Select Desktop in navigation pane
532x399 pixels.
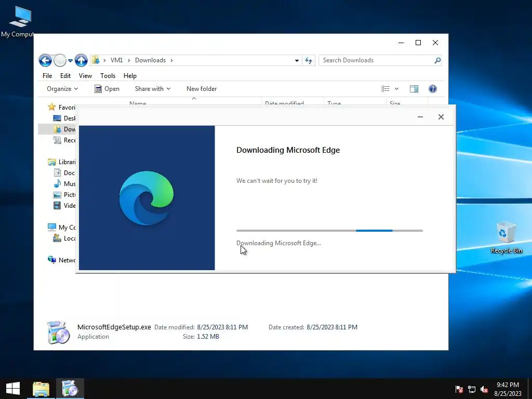coord(64,118)
